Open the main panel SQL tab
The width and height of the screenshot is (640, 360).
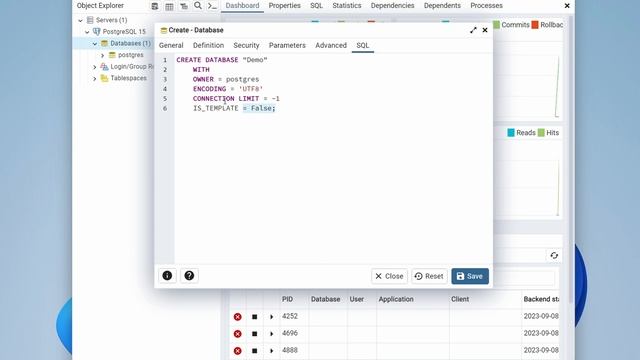tap(316, 6)
